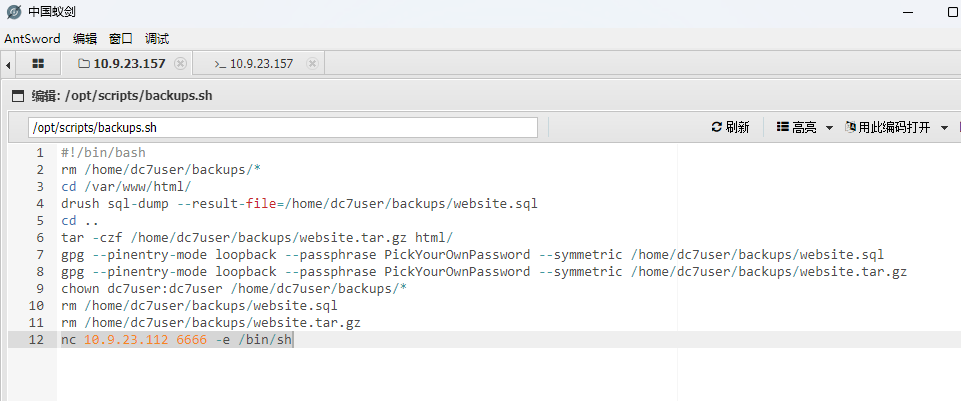The image size is (961, 401).
Task: Click the 'cd ..' line
Action: click(80, 221)
